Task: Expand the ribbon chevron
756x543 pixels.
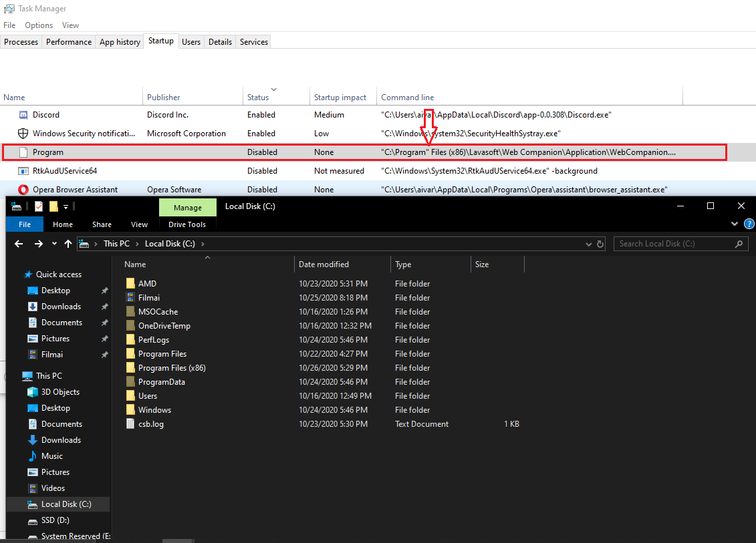Action: pyautogui.click(x=735, y=224)
